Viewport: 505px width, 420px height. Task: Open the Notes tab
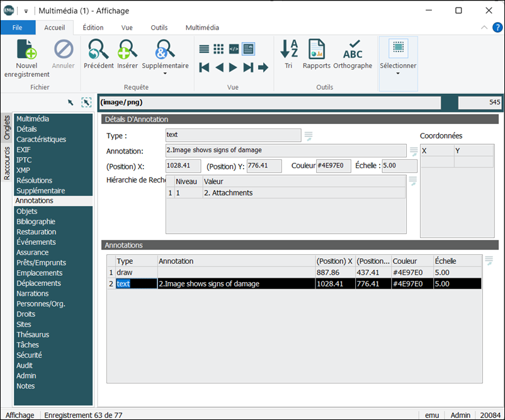(53, 386)
